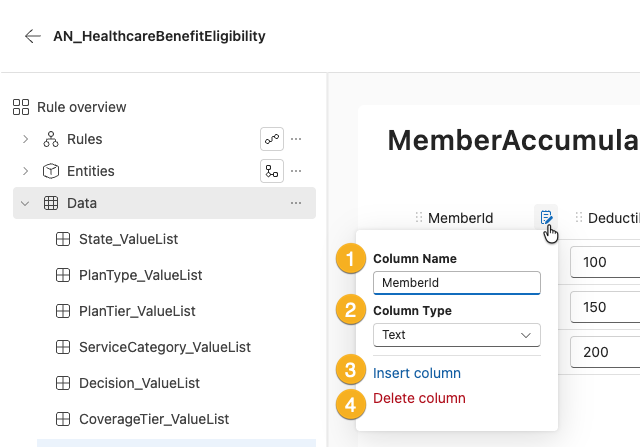Collapse the Data tree node
Viewport: 640px width, 447px height.
pyautogui.click(x=25, y=203)
